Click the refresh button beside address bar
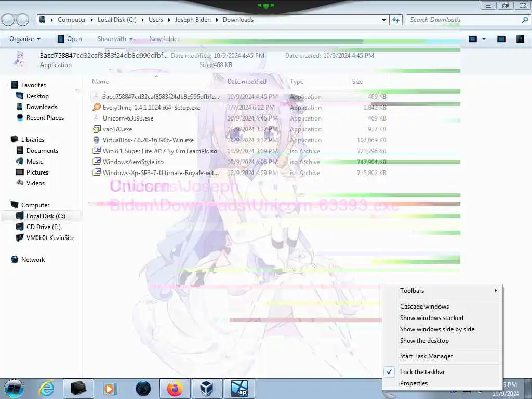This screenshot has height=399, width=532. (x=395, y=20)
